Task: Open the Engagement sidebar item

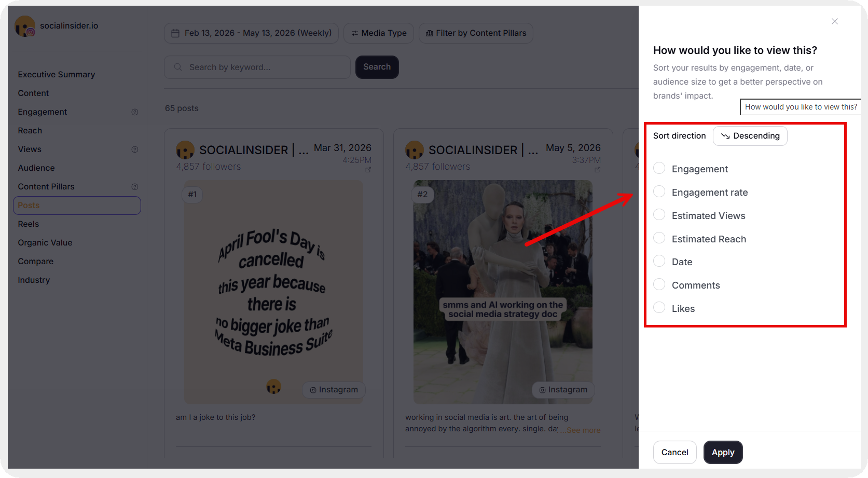Action: (x=43, y=112)
